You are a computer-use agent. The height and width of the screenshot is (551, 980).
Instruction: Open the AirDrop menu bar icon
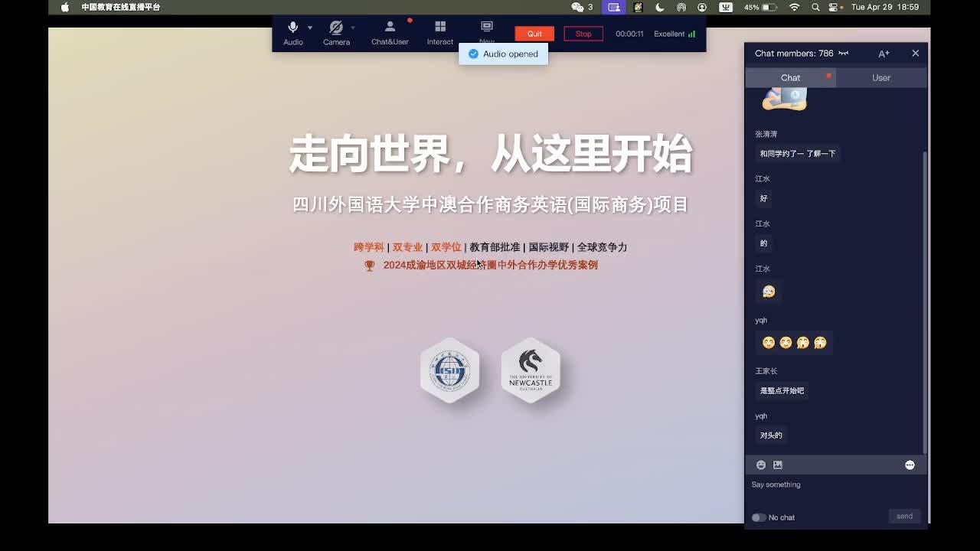coord(681,7)
